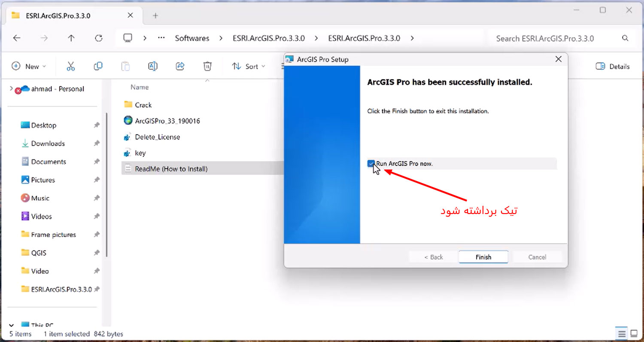Image resolution: width=644 pixels, height=342 pixels.
Task: Click the Share icon in toolbar
Action: click(180, 66)
